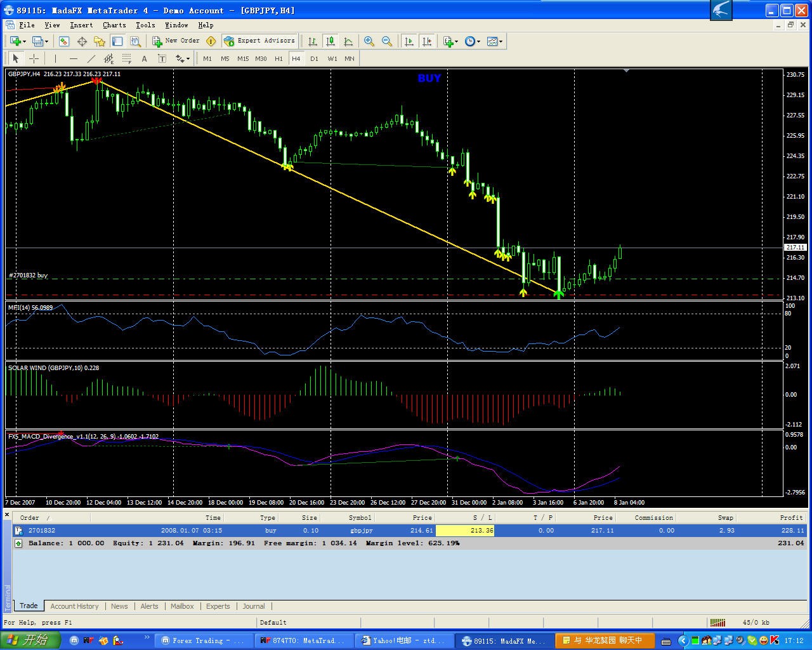Switch chart to bar chart
The image size is (812, 650).
[313, 41]
